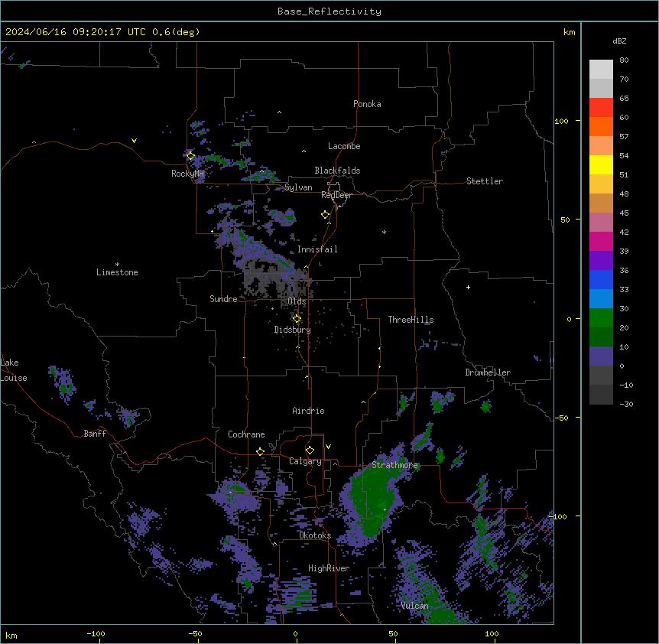
Task: Click the yellow diamond marker near RockyMH
Action: (x=190, y=155)
